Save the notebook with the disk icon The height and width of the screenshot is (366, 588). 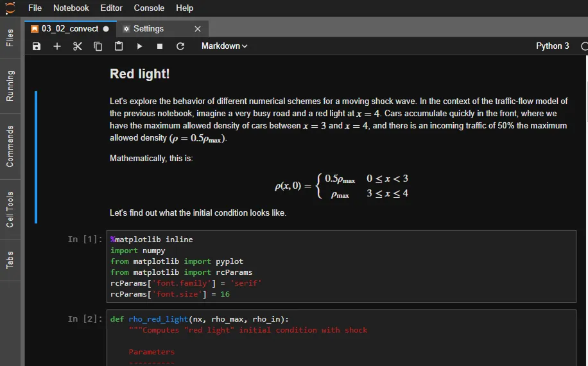37,46
